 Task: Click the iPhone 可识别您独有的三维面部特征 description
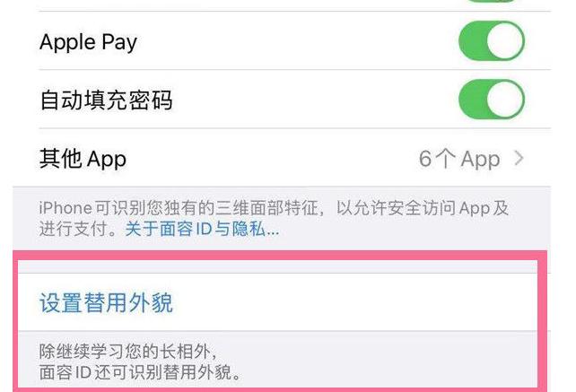274,219
